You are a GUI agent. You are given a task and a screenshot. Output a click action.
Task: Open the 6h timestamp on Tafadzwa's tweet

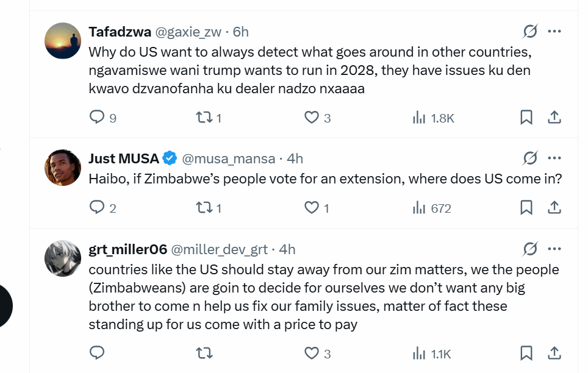241,32
